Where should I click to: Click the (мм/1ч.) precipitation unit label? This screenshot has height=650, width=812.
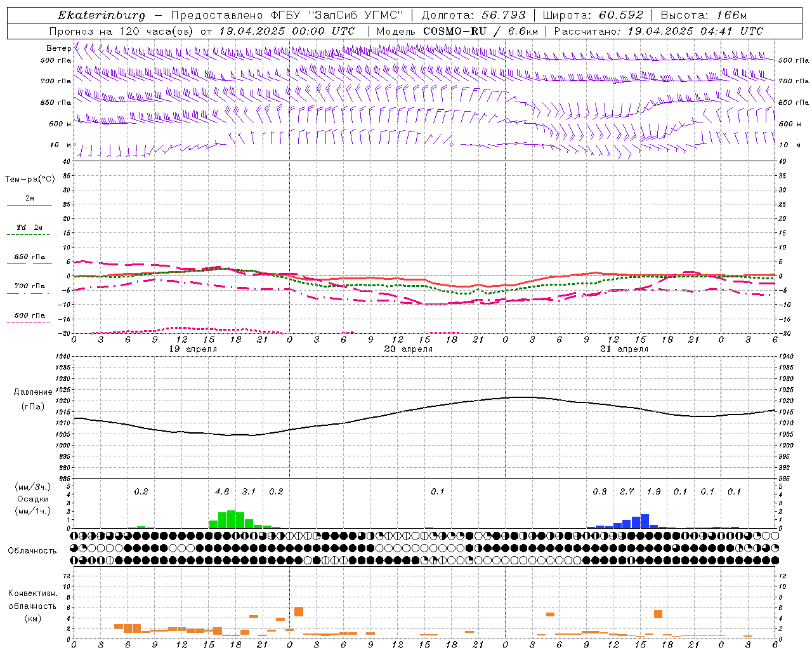point(32,511)
